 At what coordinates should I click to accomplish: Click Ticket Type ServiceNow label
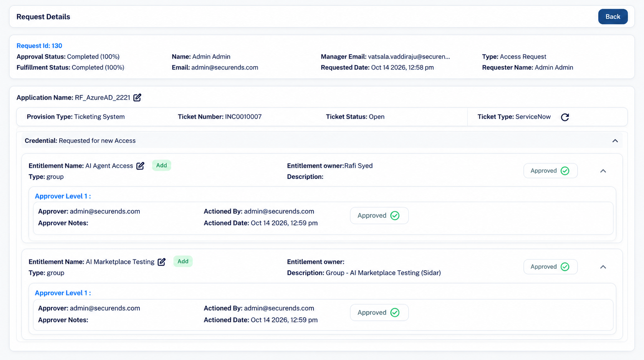514,117
